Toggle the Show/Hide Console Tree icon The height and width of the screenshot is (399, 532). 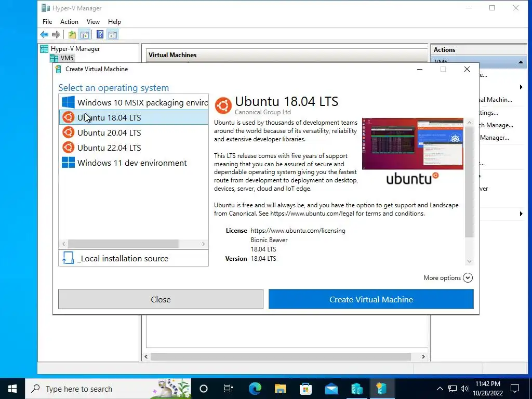point(85,34)
